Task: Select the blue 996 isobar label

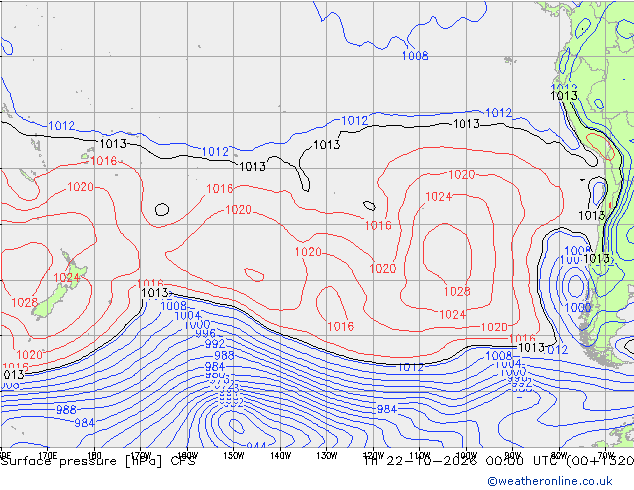Action: pyautogui.click(x=206, y=334)
